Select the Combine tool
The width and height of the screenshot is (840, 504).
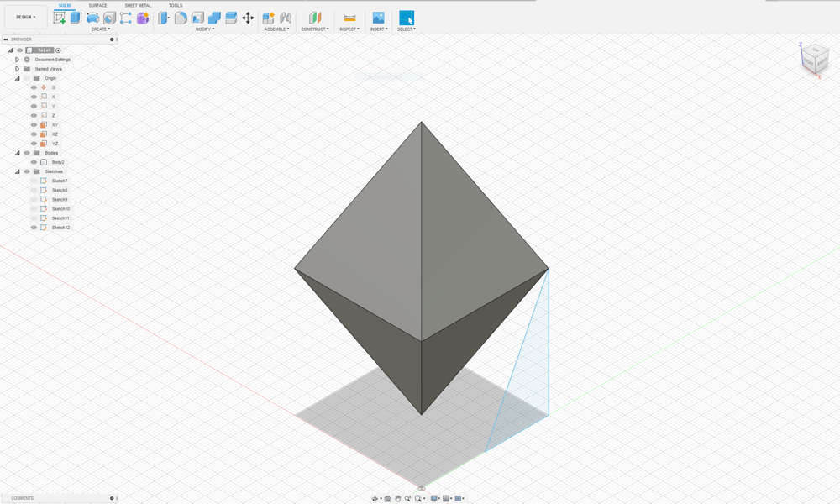point(214,18)
